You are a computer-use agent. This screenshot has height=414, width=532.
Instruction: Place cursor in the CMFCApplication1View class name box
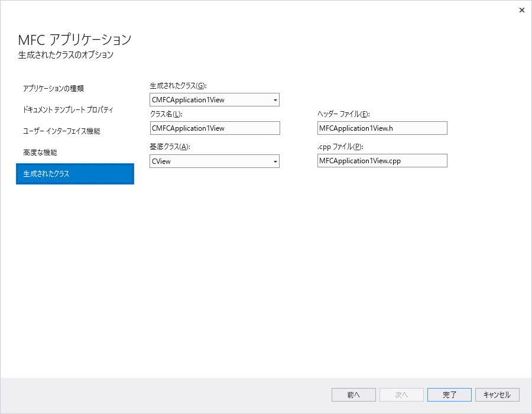coord(214,128)
